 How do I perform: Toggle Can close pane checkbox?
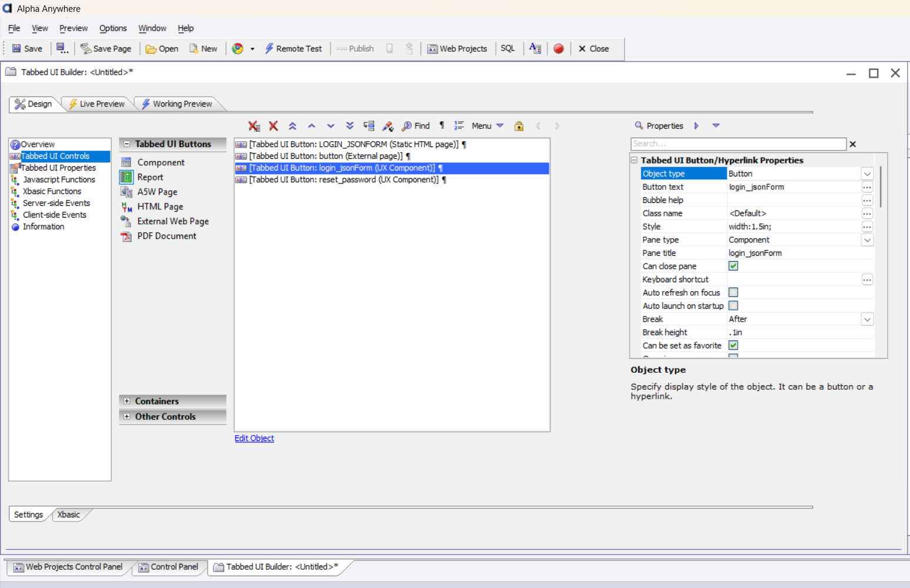coord(734,266)
